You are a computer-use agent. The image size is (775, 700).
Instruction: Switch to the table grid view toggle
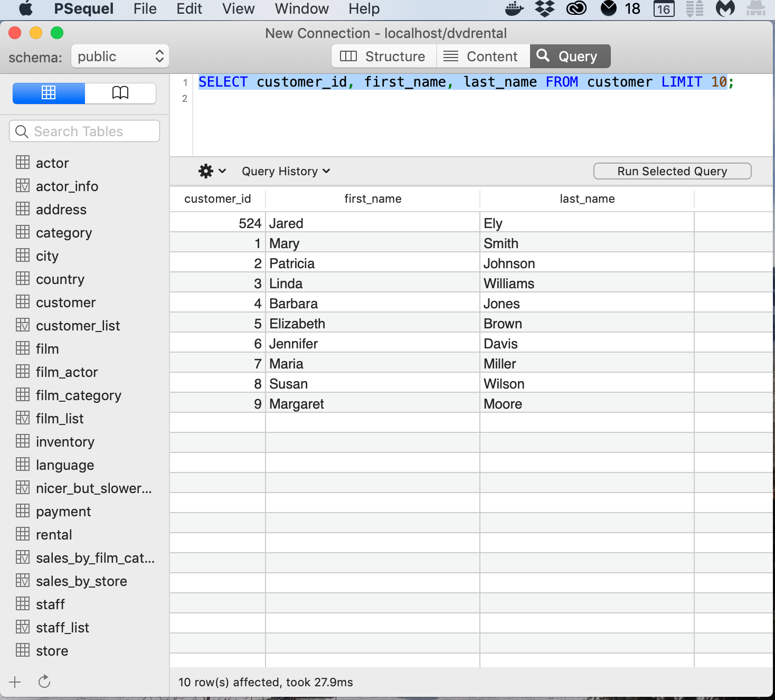[49, 93]
